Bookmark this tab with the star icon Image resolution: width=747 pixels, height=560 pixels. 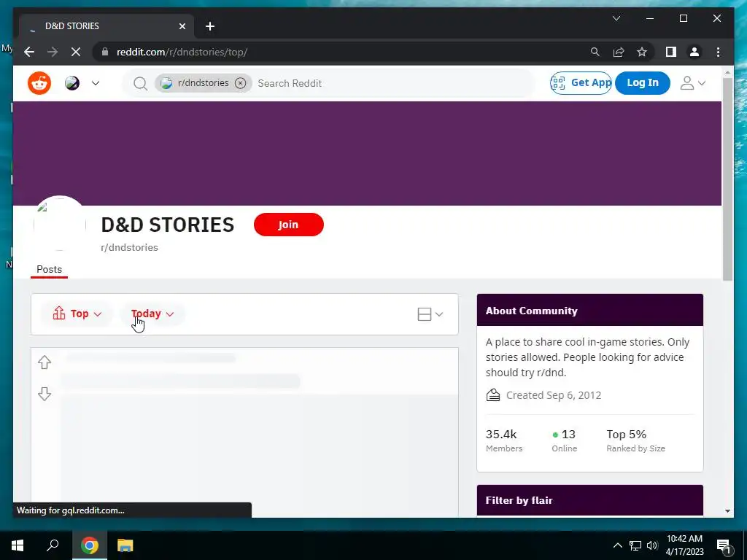coord(642,52)
